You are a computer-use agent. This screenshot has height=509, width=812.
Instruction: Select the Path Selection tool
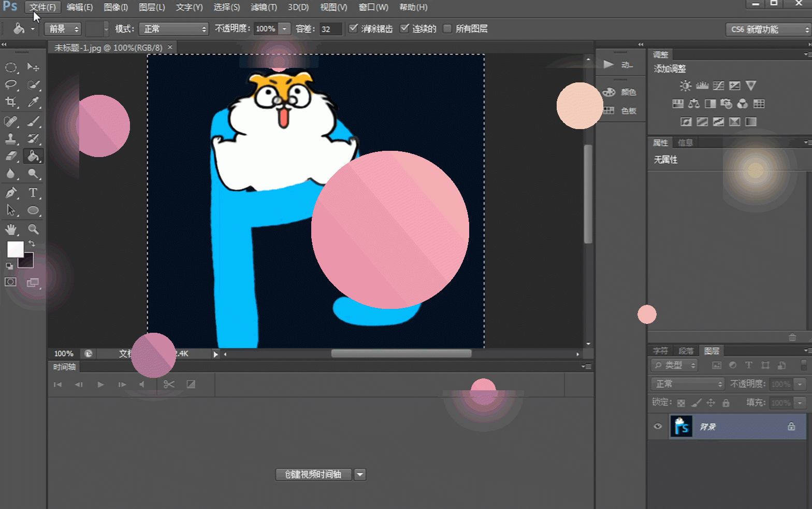coord(11,210)
